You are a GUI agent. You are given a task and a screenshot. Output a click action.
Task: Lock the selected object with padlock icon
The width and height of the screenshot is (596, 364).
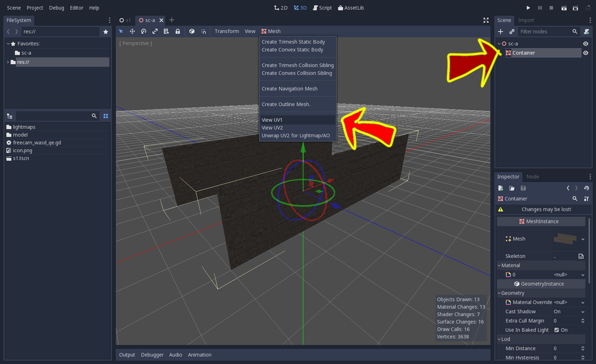pyautogui.click(x=178, y=31)
